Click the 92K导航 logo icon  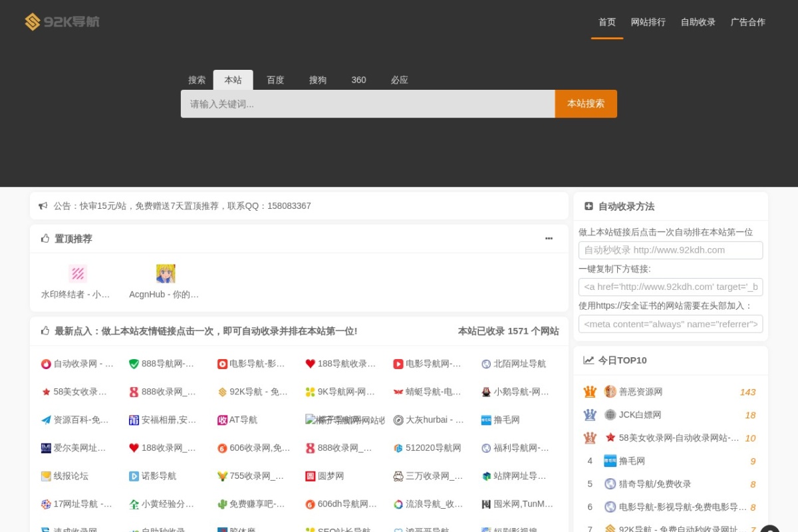click(x=31, y=21)
